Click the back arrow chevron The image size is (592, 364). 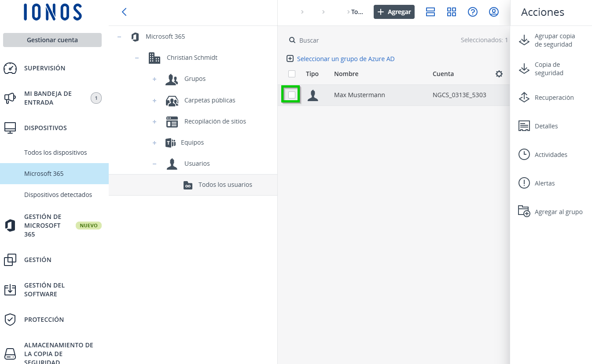click(x=124, y=12)
